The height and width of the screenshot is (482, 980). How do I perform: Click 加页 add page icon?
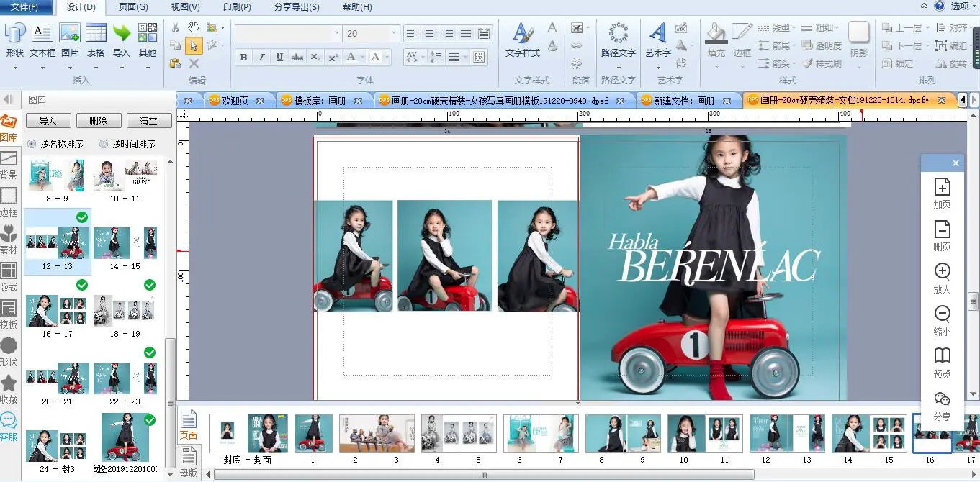pos(942,193)
